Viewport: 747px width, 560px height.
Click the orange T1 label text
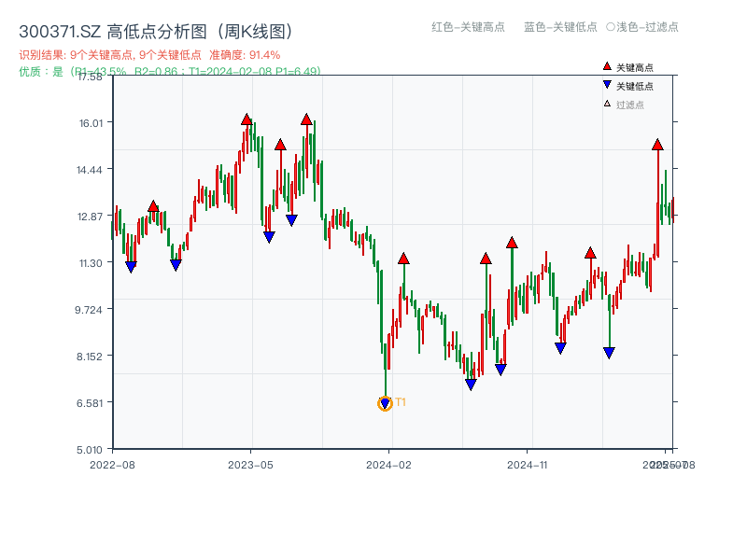(x=401, y=402)
